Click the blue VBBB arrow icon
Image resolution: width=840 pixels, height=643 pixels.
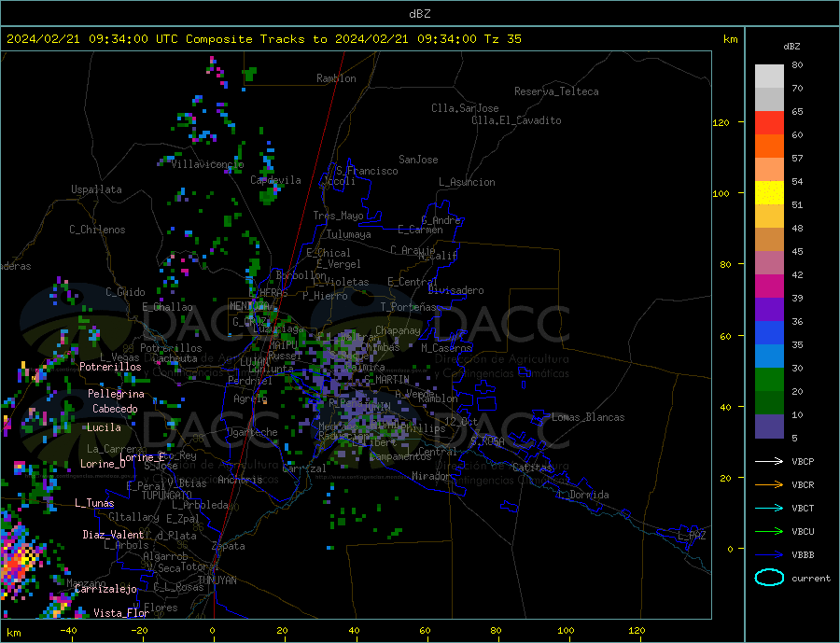pos(769,554)
